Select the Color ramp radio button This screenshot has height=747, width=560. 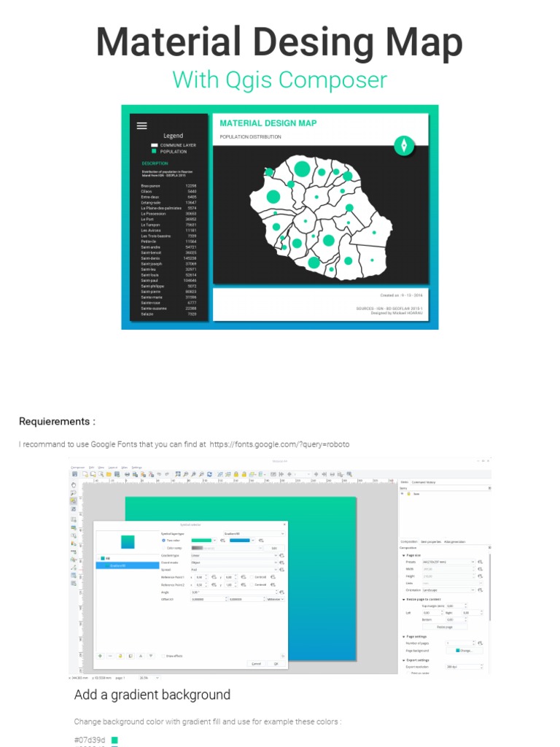[163, 548]
